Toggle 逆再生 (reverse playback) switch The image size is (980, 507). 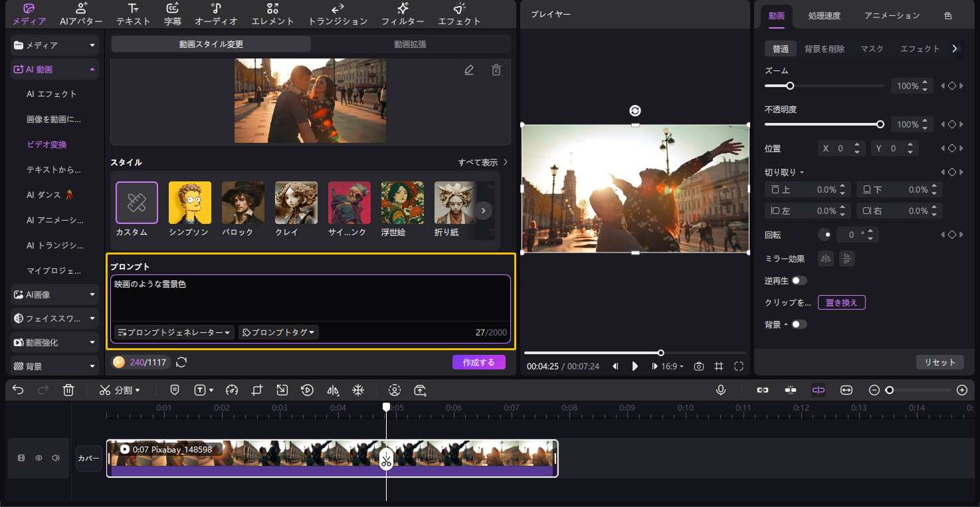(800, 280)
